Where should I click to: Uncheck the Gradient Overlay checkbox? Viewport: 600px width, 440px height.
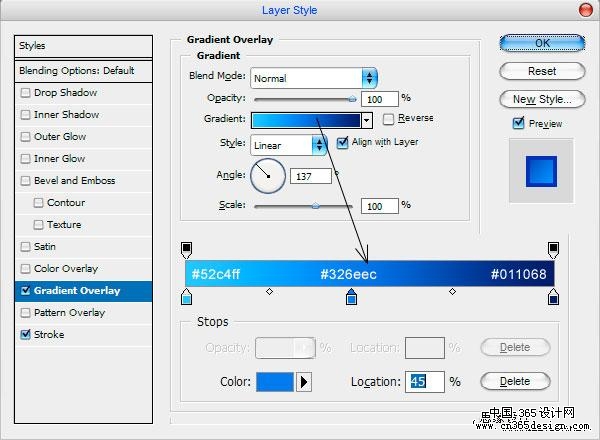pos(25,291)
